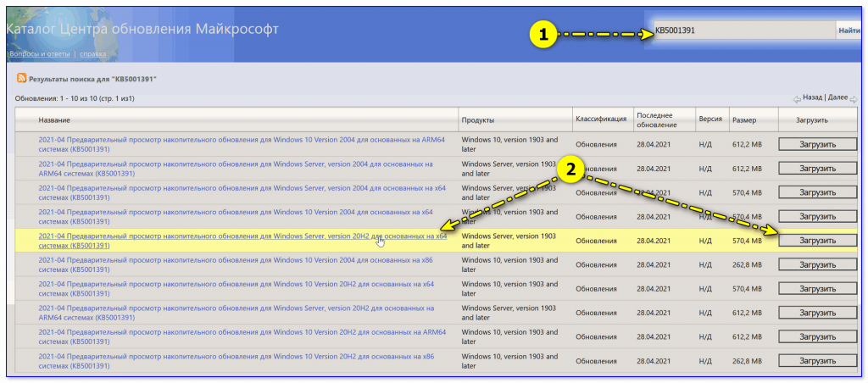This screenshot has width=868, height=383.
Task: Open the справка help link
Action: (92, 54)
